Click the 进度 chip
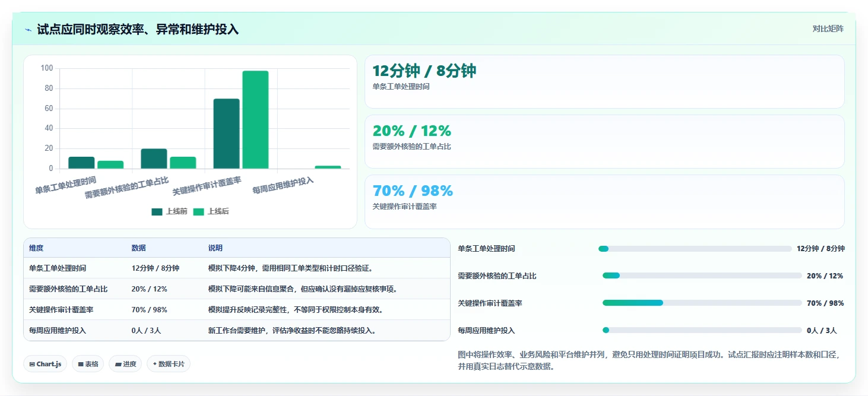This screenshot has width=868, height=396. [125, 364]
